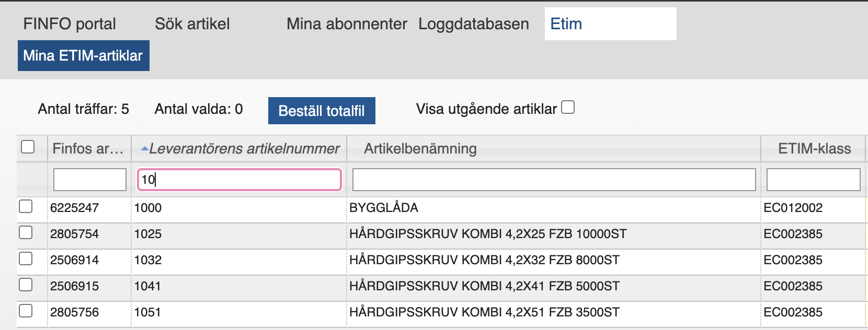Click the ETIM-klass filter field

(813, 180)
